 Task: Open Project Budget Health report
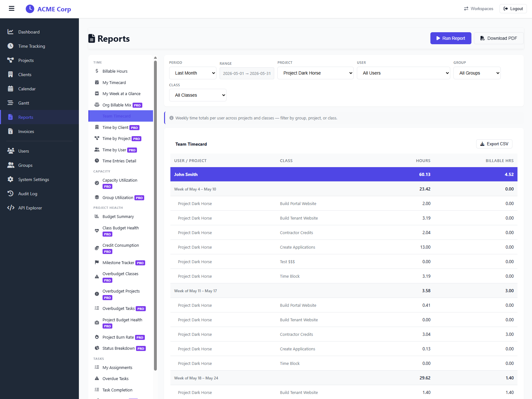121,323
